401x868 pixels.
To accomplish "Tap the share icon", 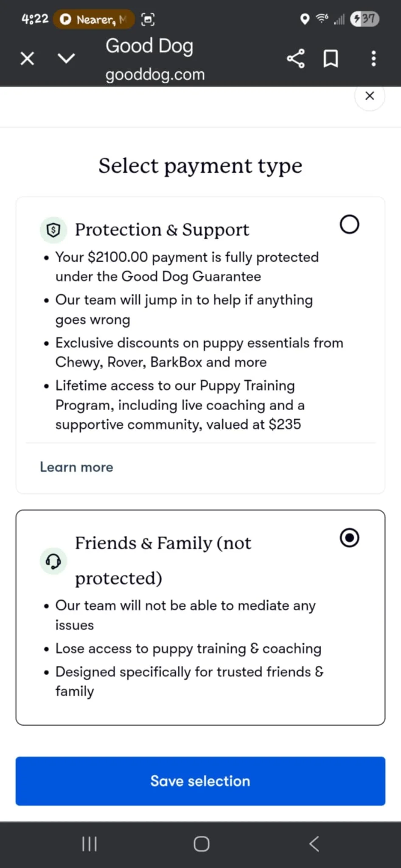I will [296, 58].
